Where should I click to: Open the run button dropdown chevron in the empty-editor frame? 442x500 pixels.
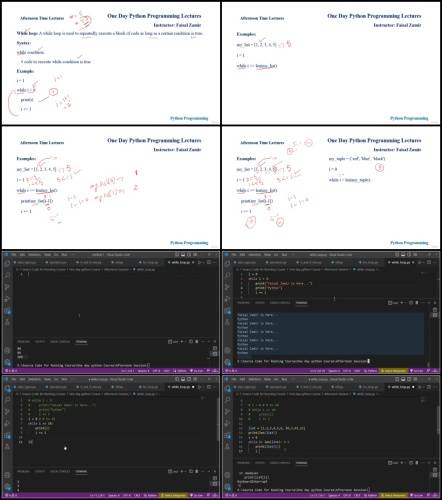pos(204,262)
